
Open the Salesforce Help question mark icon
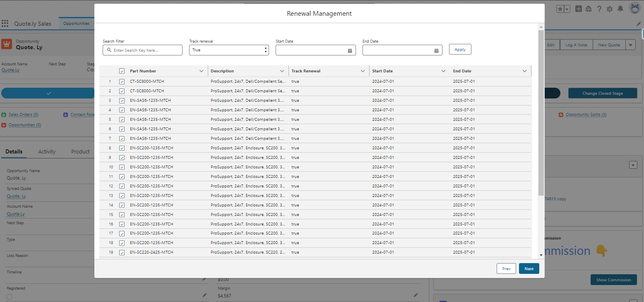[599, 9]
